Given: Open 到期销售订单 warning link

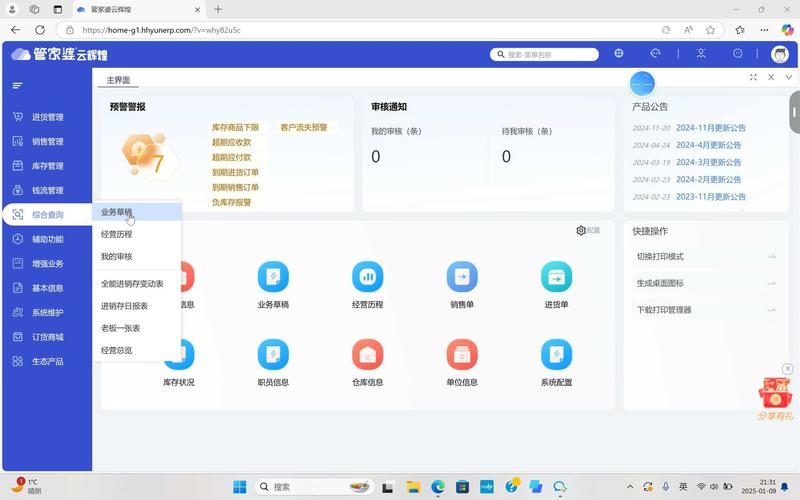Looking at the screenshot, I should tap(235, 187).
